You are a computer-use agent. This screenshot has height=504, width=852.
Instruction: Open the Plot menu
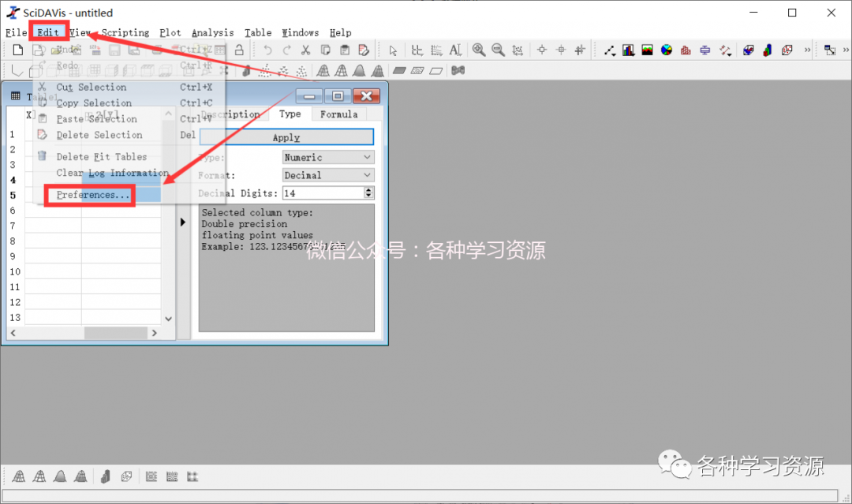pos(170,32)
